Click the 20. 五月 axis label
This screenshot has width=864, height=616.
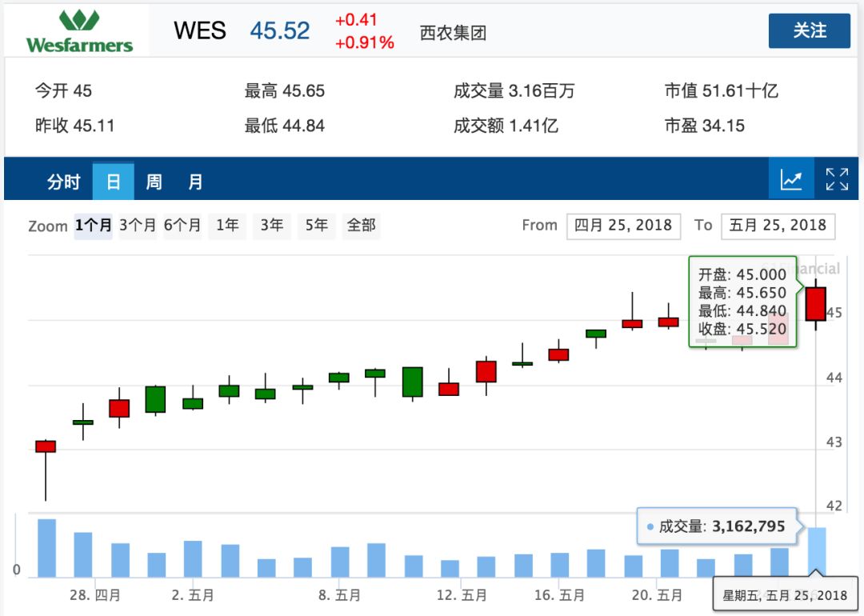tap(657, 596)
